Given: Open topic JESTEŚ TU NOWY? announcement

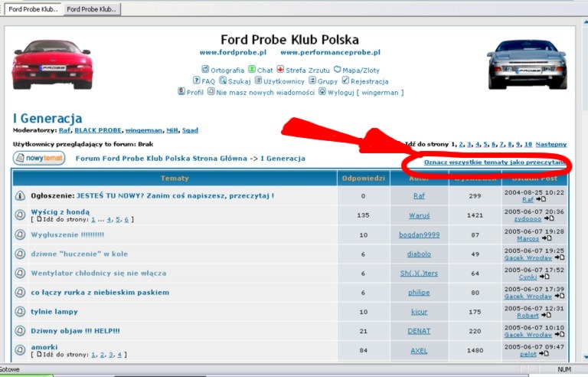Looking at the screenshot, I should 175,195.
